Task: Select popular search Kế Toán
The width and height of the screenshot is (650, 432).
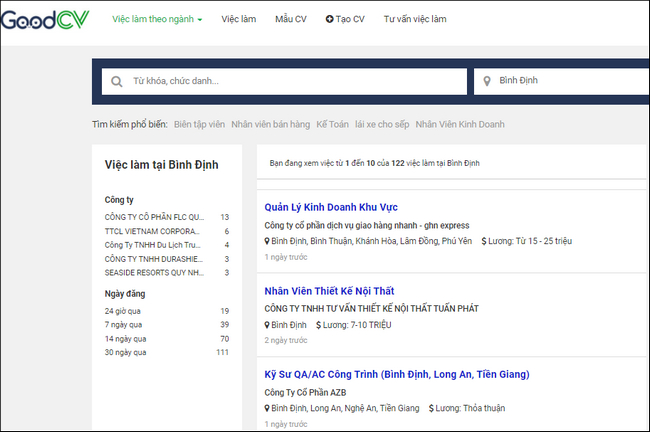Action: (x=332, y=124)
